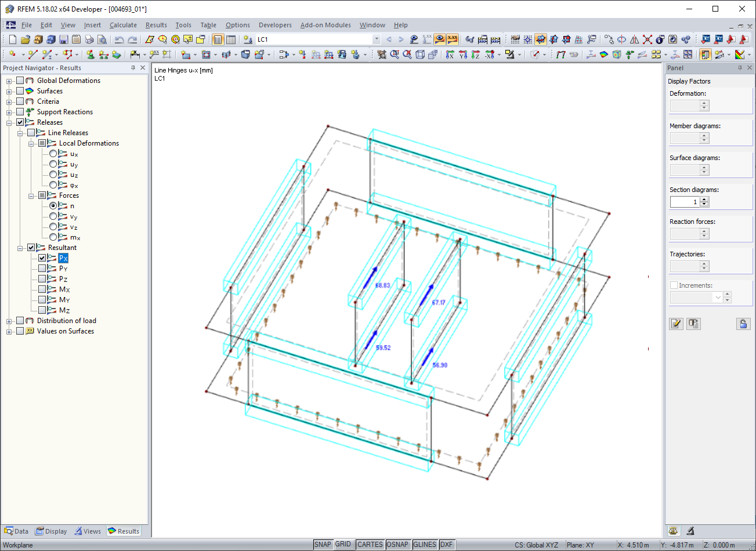Switch to the Views navigator tab

click(88, 531)
